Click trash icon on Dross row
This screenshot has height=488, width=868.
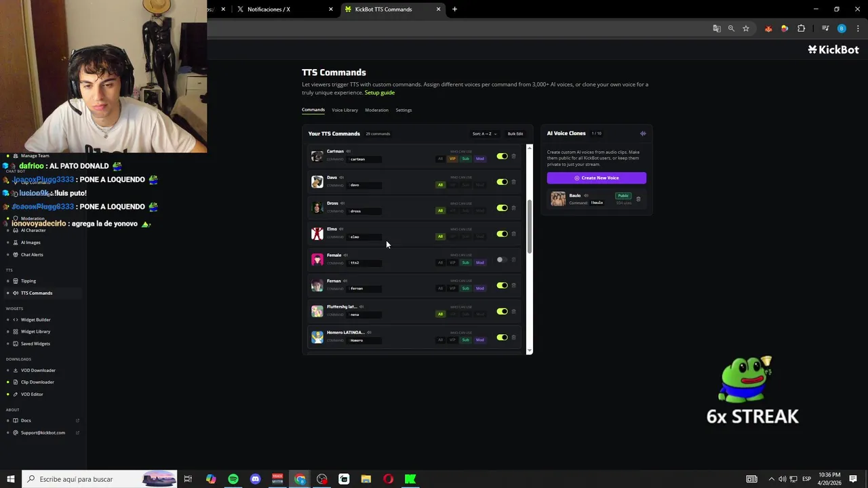513,208
